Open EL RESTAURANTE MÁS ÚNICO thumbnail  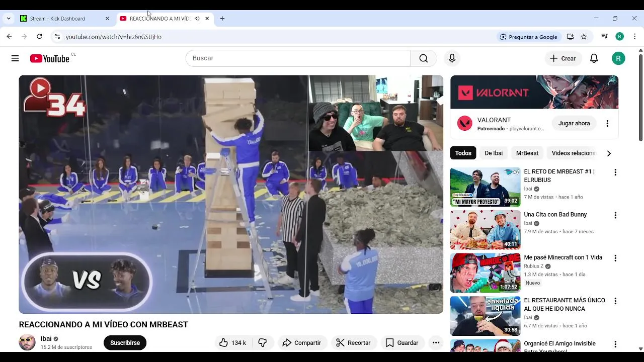[x=485, y=316]
